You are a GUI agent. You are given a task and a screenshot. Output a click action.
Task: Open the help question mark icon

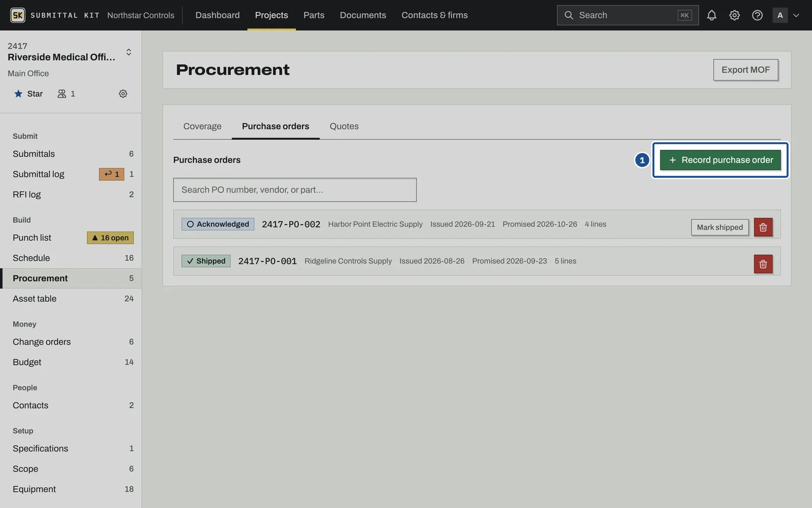pyautogui.click(x=757, y=15)
